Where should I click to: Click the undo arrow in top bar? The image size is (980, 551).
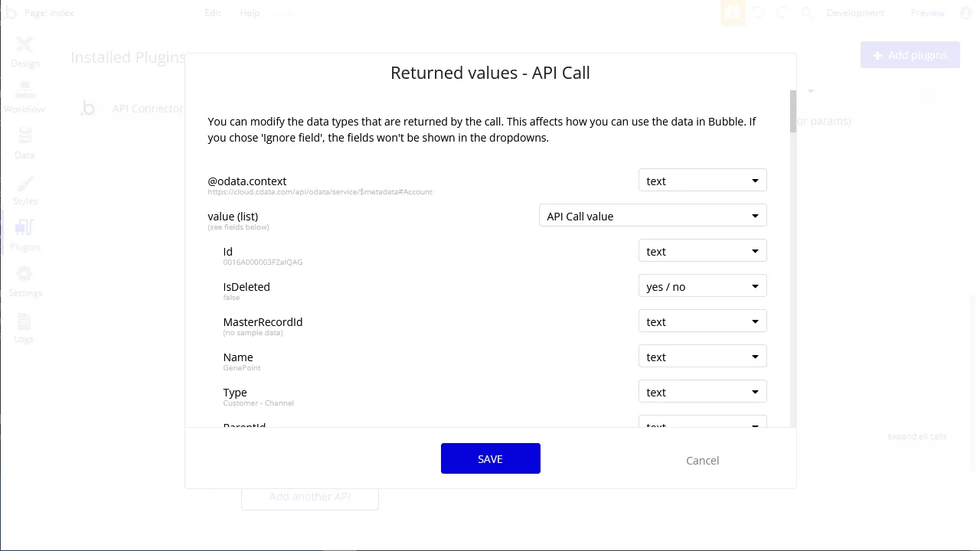click(757, 13)
